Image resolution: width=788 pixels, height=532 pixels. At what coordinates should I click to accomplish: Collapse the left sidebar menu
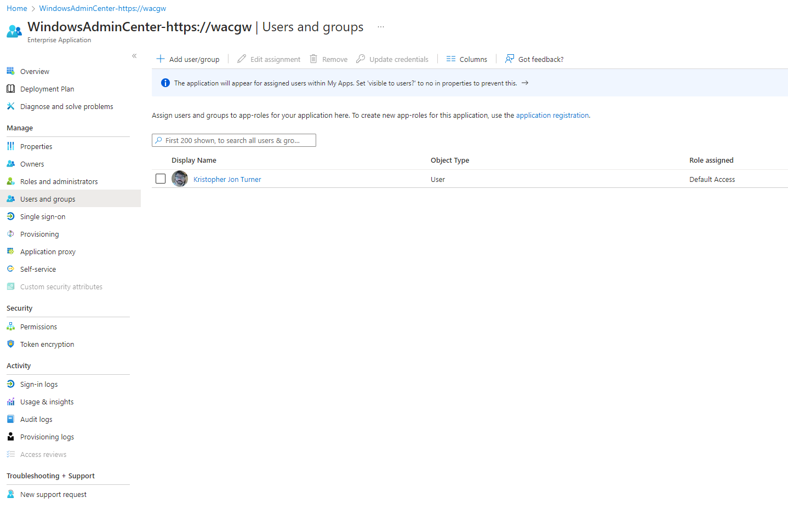[x=134, y=56]
